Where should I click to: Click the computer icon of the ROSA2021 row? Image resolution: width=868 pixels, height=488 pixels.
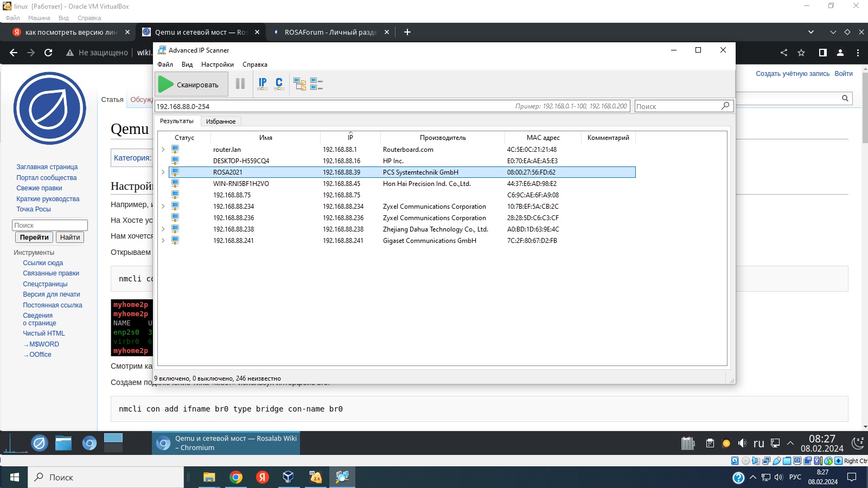pos(175,172)
